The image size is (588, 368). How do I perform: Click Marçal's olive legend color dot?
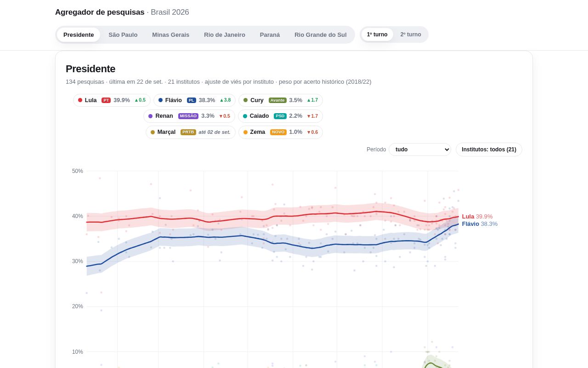[153, 132]
